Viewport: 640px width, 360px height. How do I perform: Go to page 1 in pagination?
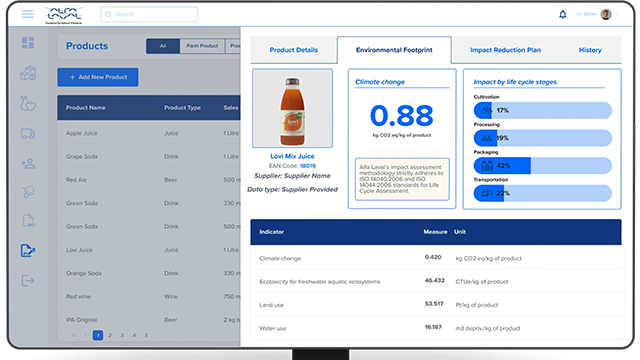[x=98, y=336]
